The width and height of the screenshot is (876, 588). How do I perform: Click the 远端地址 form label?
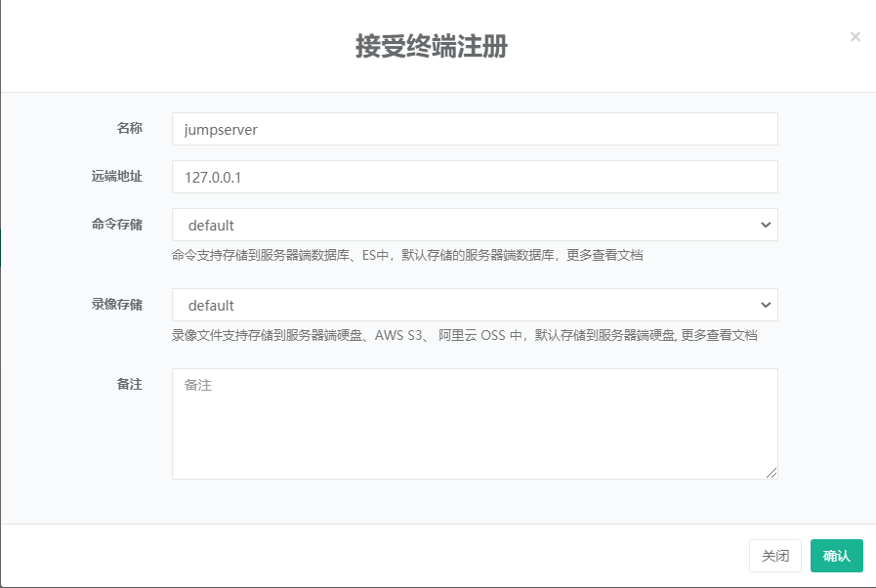coord(118,176)
